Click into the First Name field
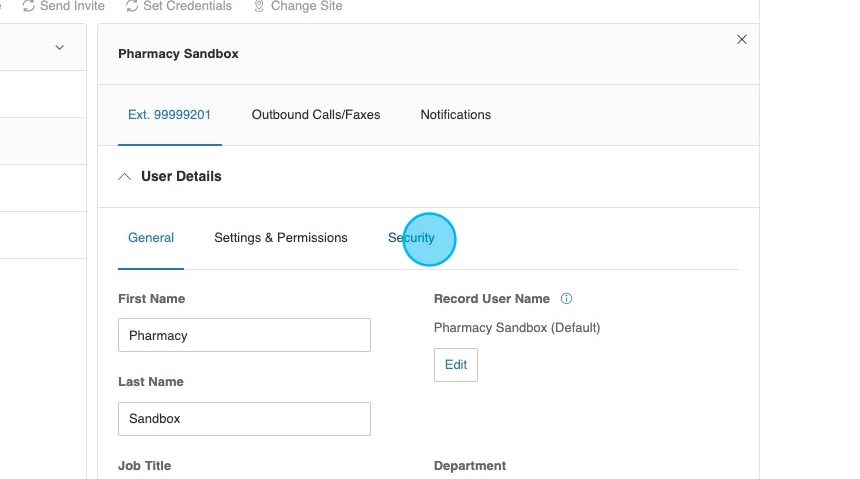860x479 pixels. point(244,335)
